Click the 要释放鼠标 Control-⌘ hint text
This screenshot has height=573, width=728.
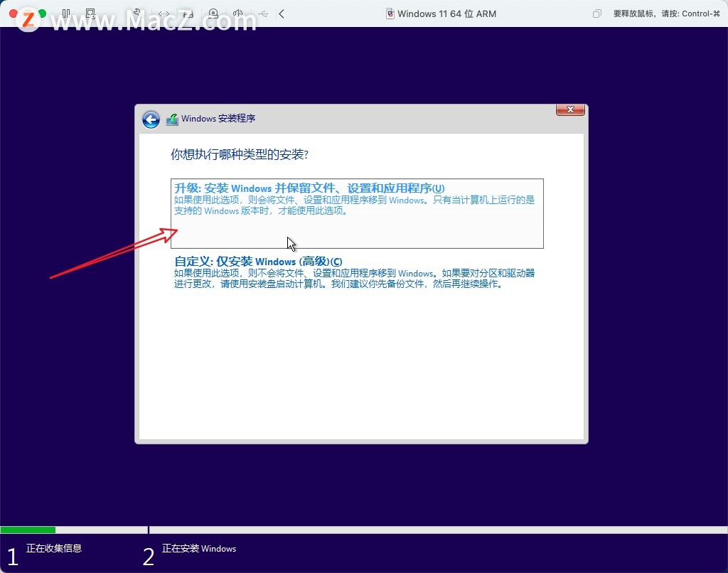click(667, 14)
